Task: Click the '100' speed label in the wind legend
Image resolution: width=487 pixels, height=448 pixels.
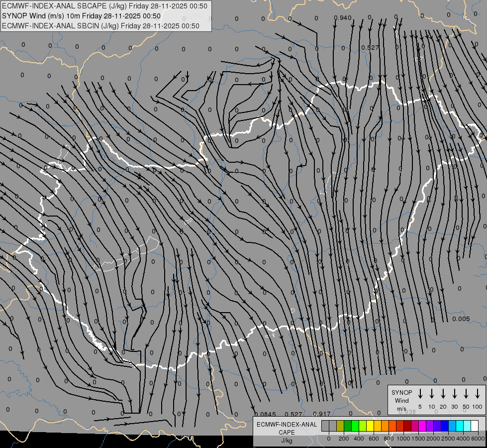Action: pos(478,407)
